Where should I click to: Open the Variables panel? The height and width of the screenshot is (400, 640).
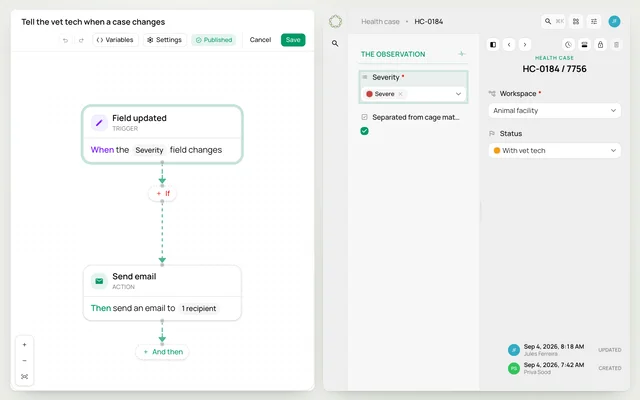(115, 40)
